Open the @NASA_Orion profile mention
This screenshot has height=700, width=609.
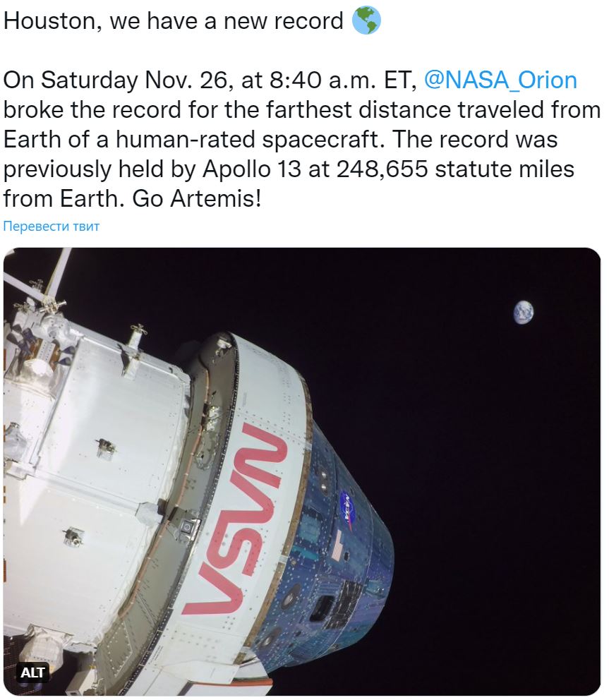[500, 80]
